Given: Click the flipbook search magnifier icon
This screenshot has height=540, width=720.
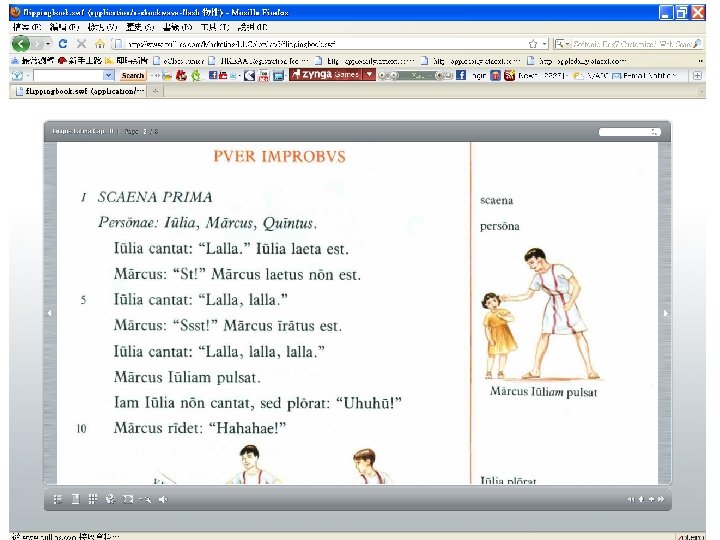Looking at the screenshot, I should [x=655, y=132].
